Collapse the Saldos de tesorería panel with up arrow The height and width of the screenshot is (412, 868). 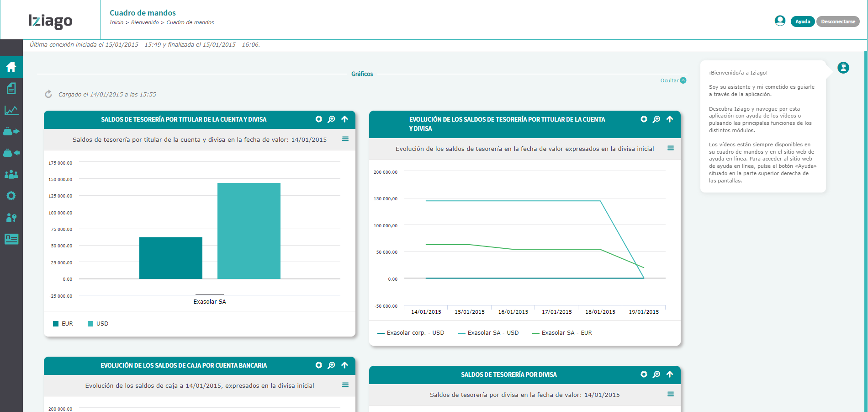[x=344, y=119]
